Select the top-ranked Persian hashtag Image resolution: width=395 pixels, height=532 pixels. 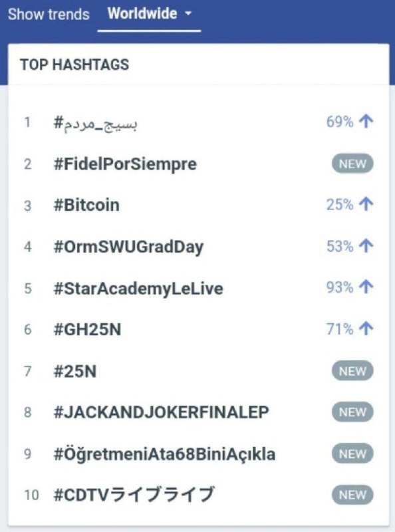(96, 122)
